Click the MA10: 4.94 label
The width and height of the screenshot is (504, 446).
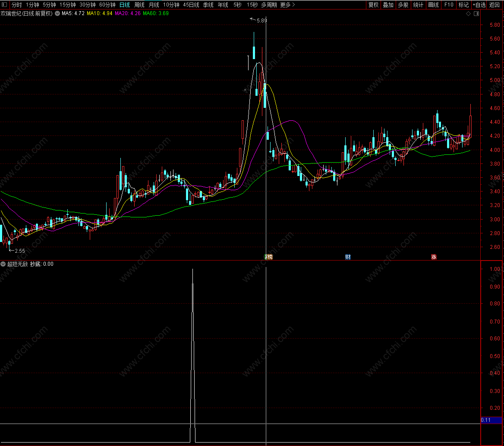pos(100,13)
